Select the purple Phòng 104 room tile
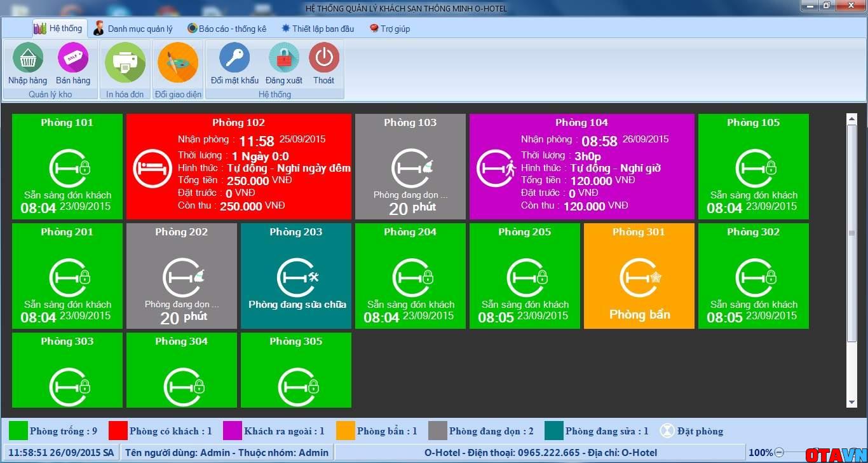The height and width of the screenshot is (463, 868). click(581, 167)
